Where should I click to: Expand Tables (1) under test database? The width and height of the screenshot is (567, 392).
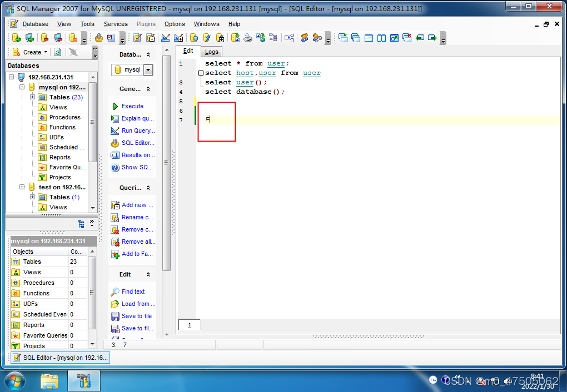(x=33, y=197)
